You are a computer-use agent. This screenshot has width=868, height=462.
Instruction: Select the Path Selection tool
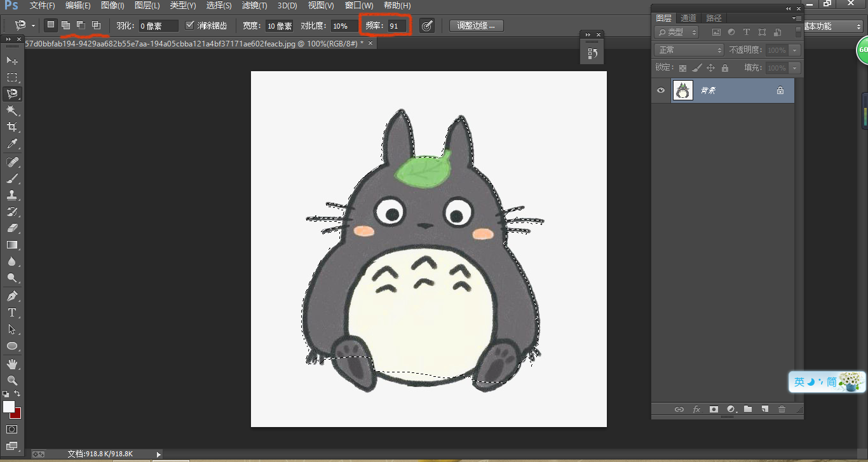[12, 329]
